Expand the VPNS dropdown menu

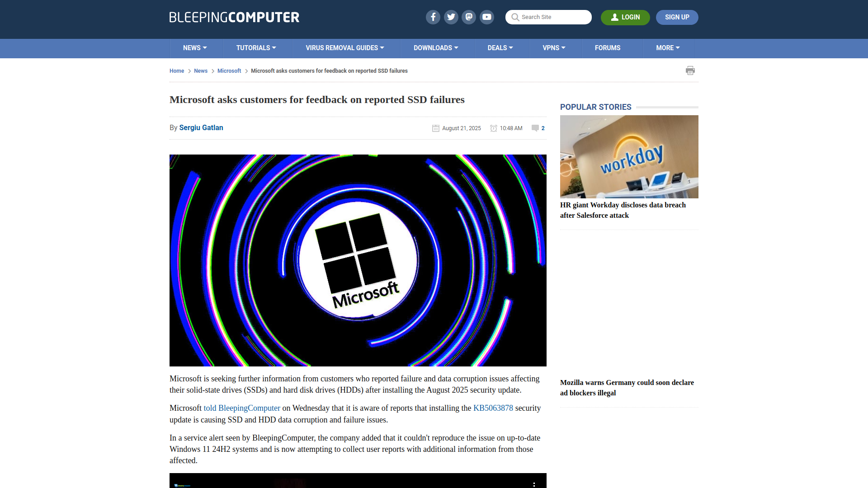coord(554,48)
